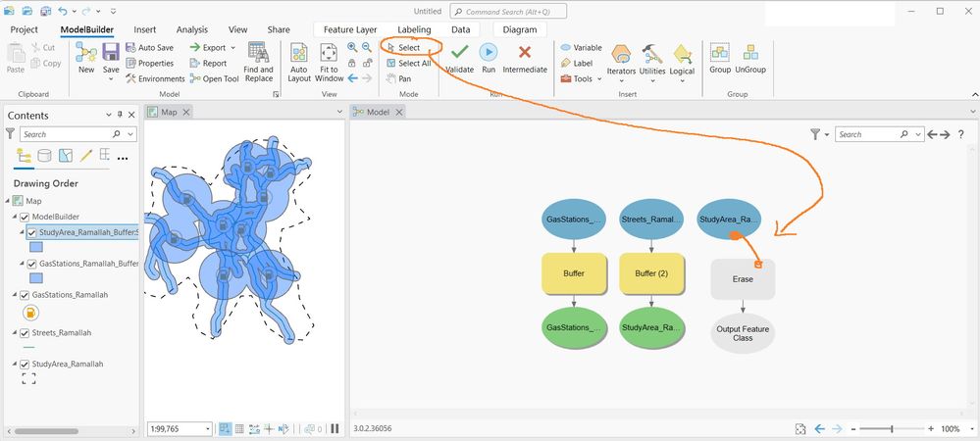Image resolution: width=980 pixels, height=441 pixels.
Task: Open the Diagram ribbon tab
Action: [519, 29]
